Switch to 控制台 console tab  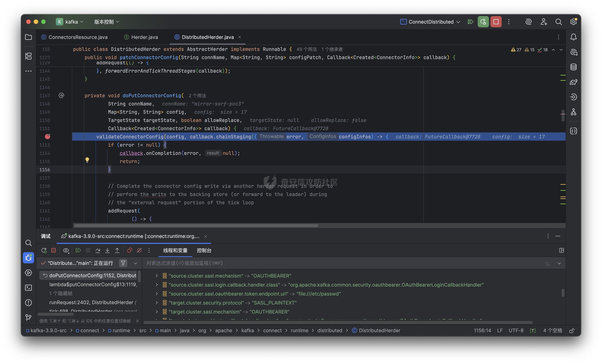[x=204, y=250]
